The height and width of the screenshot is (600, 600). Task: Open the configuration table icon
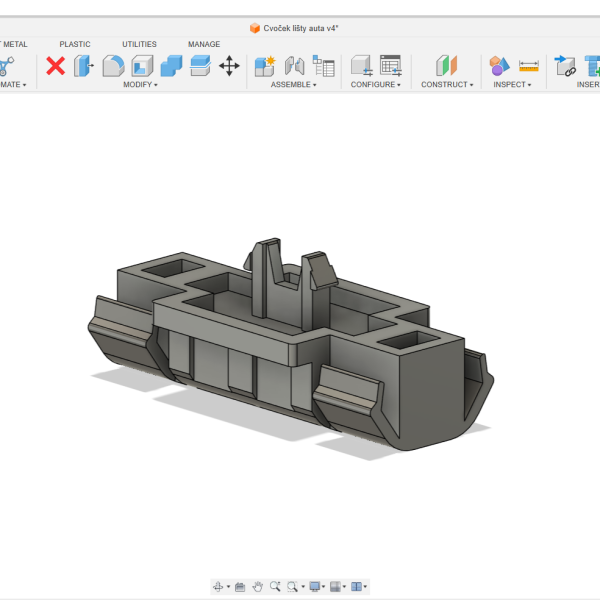click(391, 66)
